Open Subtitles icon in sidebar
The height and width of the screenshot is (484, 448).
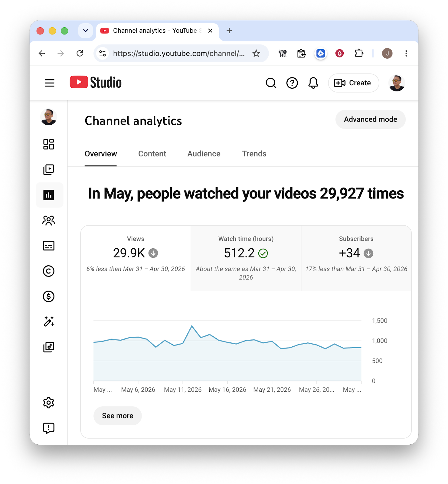click(49, 246)
